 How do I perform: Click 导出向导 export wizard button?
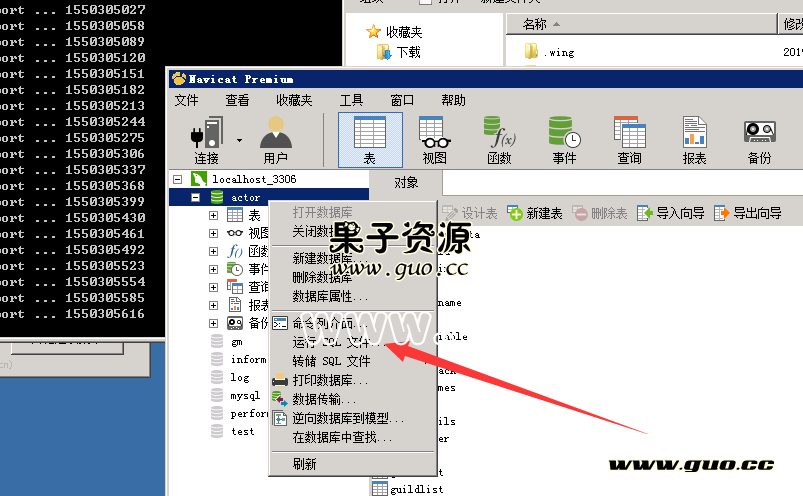[747, 213]
